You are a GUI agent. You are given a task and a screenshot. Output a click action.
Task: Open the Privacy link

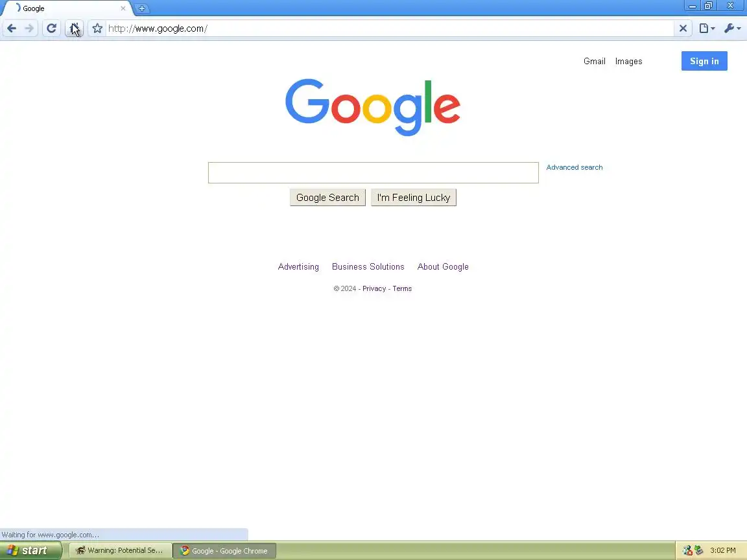[374, 288]
